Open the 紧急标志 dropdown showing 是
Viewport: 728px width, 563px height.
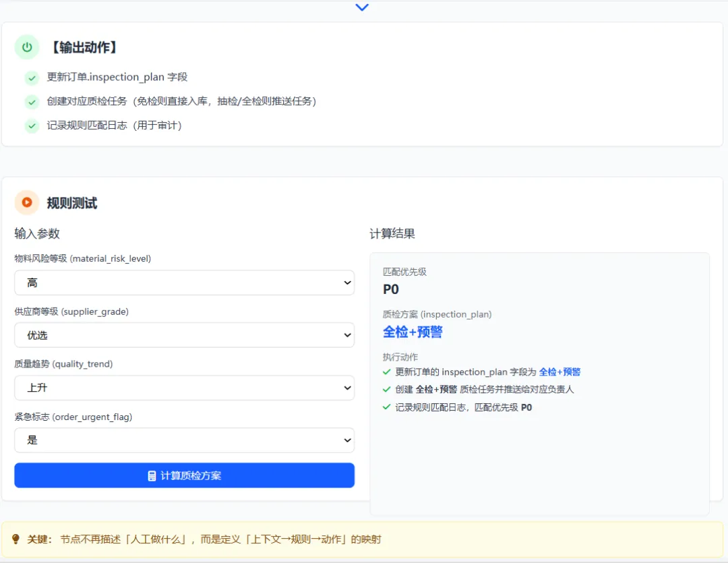pos(184,440)
